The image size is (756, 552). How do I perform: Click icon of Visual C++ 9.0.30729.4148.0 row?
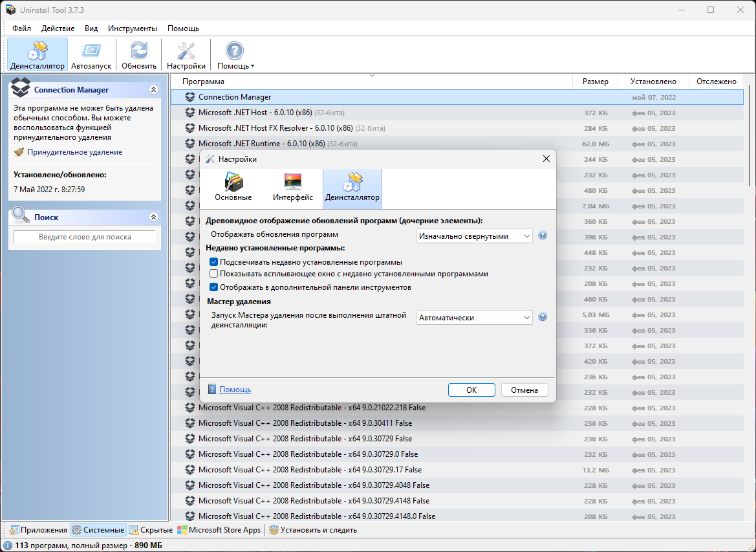point(190,516)
